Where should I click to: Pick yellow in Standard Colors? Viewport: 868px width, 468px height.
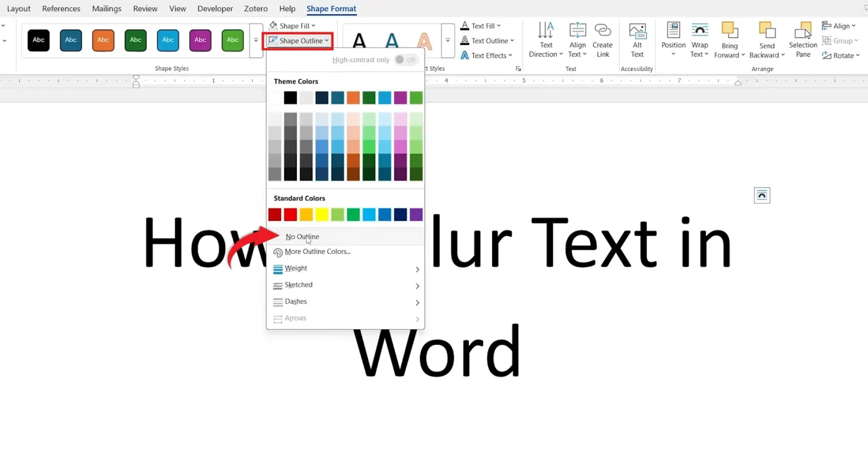[x=322, y=215]
